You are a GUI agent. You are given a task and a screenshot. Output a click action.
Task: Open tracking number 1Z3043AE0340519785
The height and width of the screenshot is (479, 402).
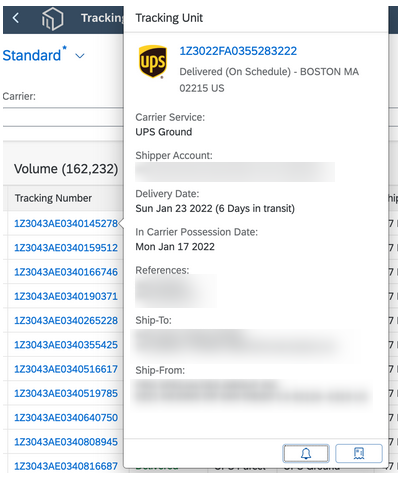click(x=66, y=393)
